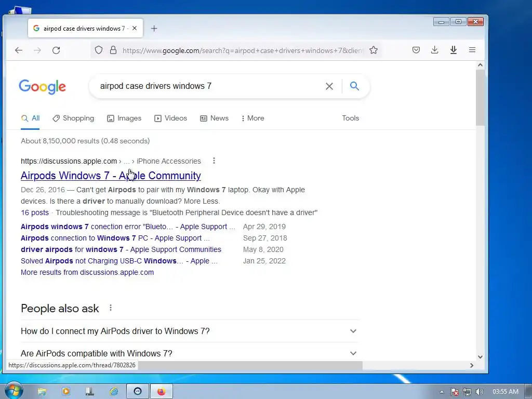Screen dimensions: 532x399
Task: Show hidden tray icons
Action: coord(442,392)
